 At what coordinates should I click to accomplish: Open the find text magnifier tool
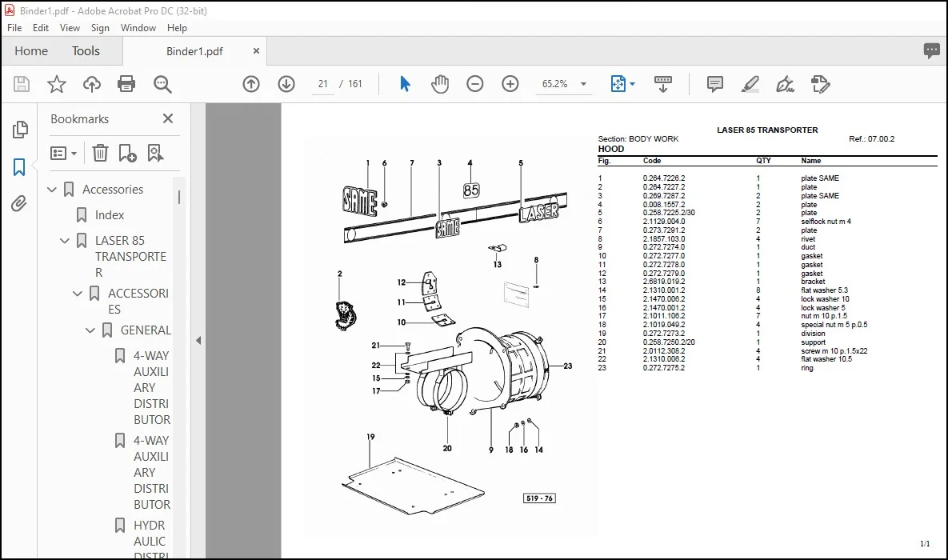(162, 84)
